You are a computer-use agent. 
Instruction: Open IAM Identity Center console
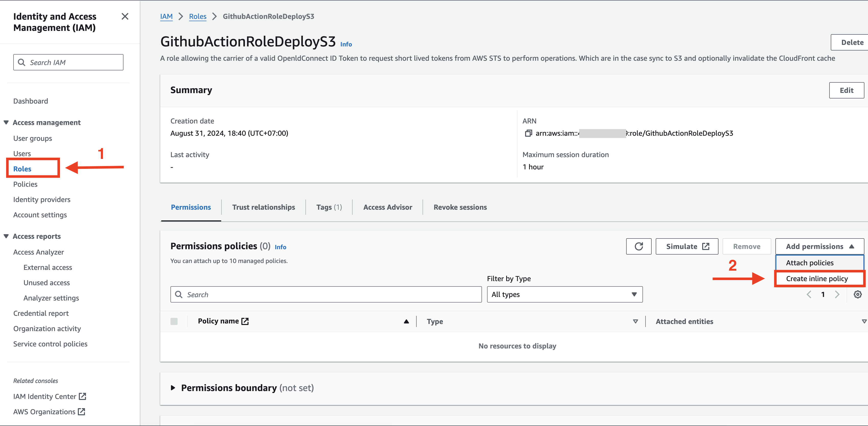[x=50, y=396]
